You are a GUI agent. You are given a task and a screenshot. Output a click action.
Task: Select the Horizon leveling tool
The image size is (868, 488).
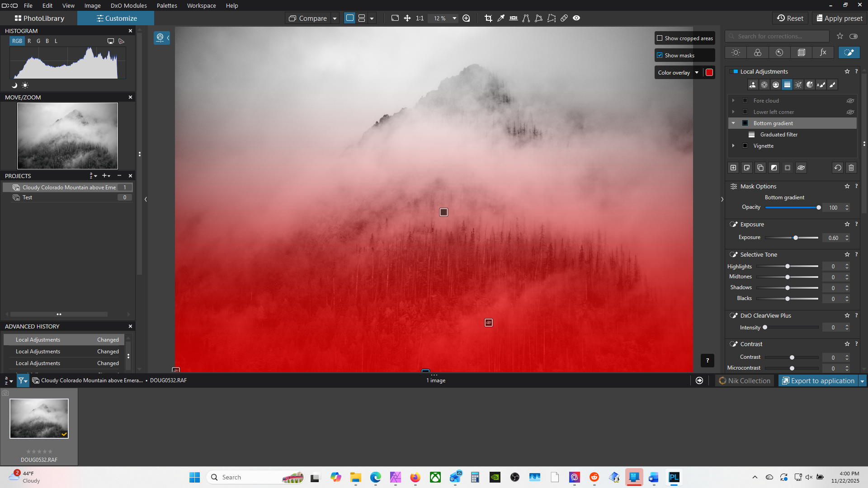pos(514,18)
